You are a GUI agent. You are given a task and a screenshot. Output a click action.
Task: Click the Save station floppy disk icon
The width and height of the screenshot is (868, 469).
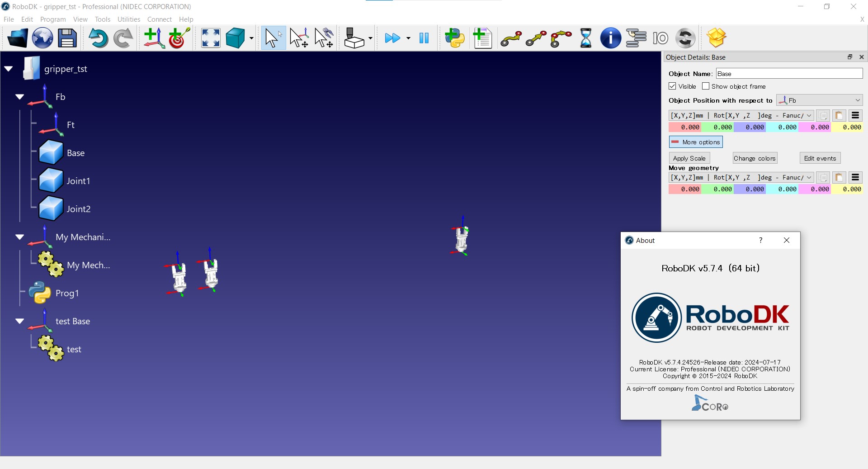(x=67, y=38)
